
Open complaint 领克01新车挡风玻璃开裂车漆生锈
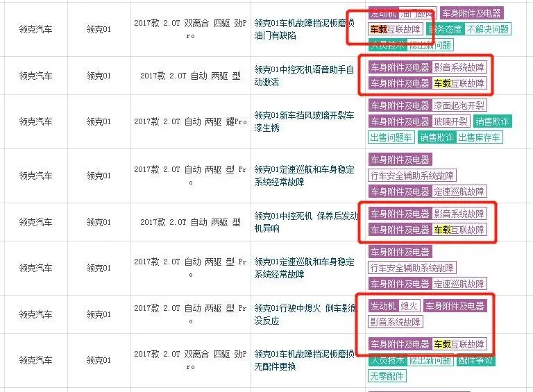[304, 121]
